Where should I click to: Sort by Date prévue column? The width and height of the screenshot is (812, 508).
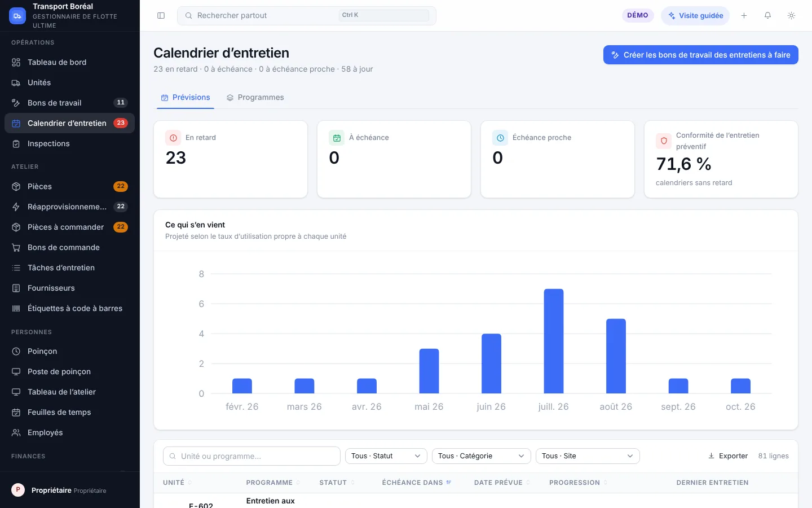pyautogui.click(x=502, y=483)
